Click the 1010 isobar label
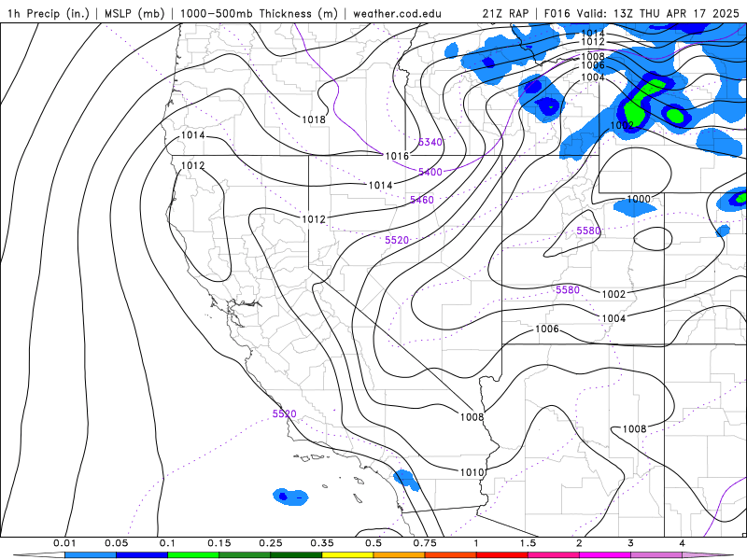747x560 pixels. click(x=472, y=472)
